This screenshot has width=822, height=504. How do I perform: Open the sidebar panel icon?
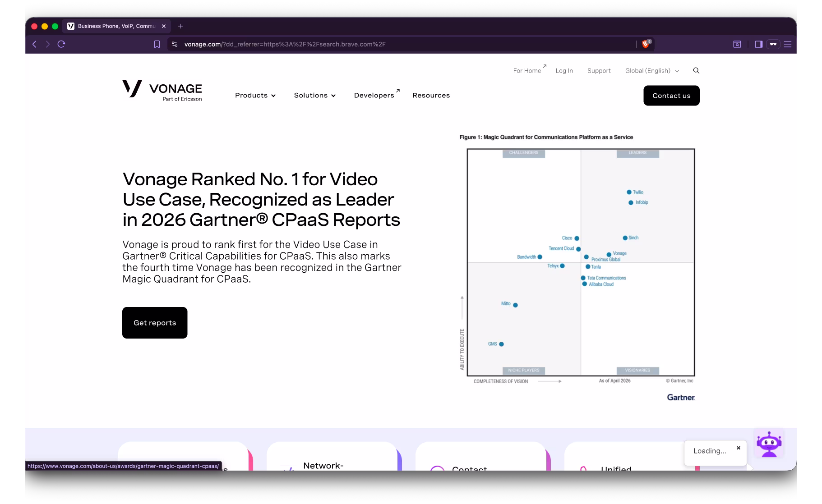pos(758,44)
